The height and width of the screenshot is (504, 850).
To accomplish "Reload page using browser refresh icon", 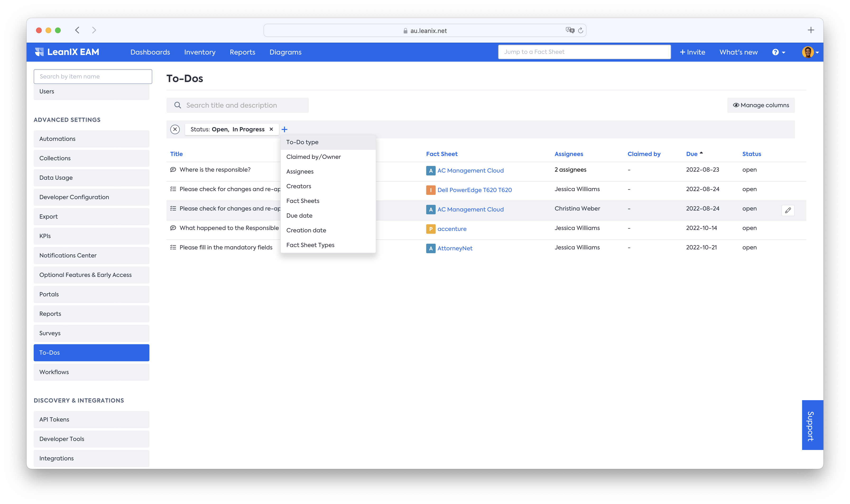I will point(581,31).
